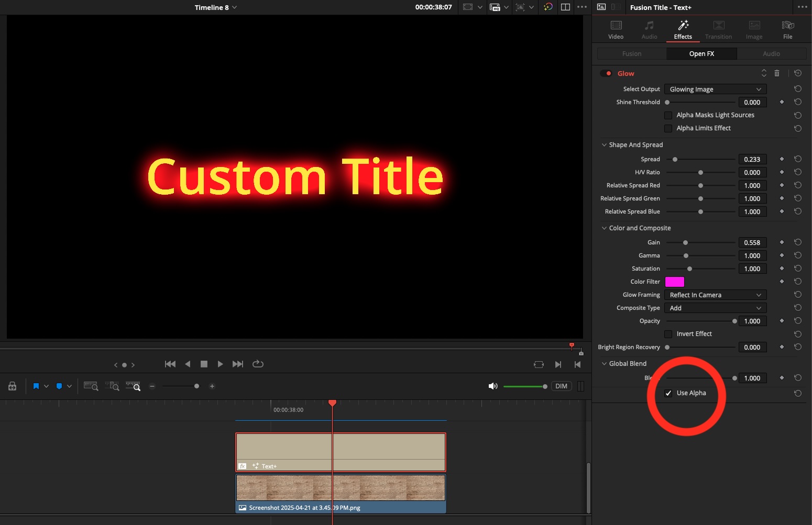The image size is (812, 525).
Task: Play the timeline in reverse
Action: click(x=188, y=364)
